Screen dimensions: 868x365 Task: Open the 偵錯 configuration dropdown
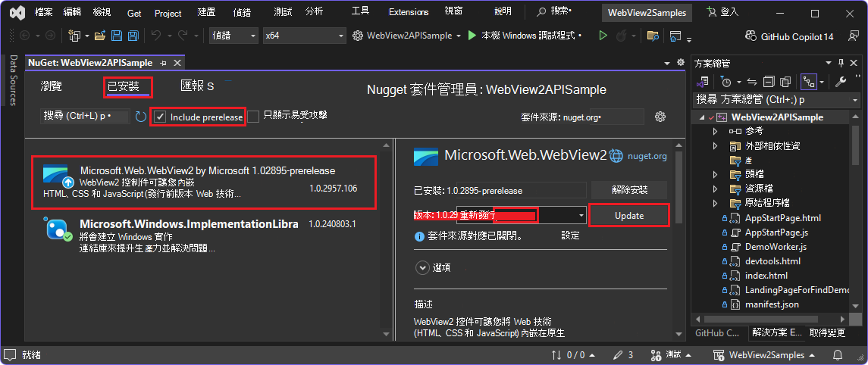click(234, 36)
